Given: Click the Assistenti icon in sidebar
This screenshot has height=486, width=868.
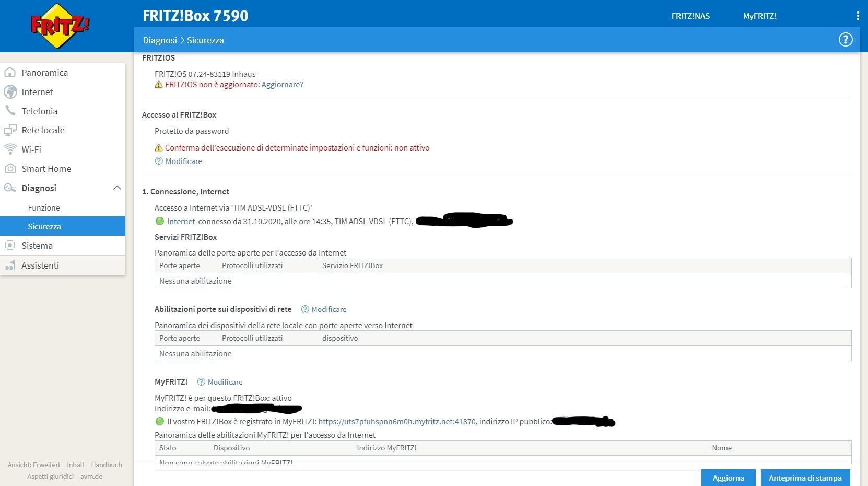Looking at the screenshot, I should (10, 265).
